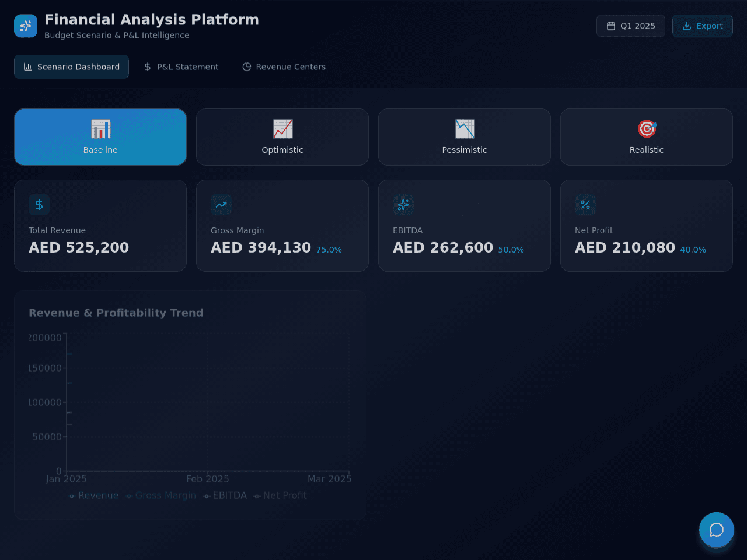Viewport: 747px width, 560px height.
Task: Click the AED 262,600 EBITDA value
Action: [x=443, y=248]
